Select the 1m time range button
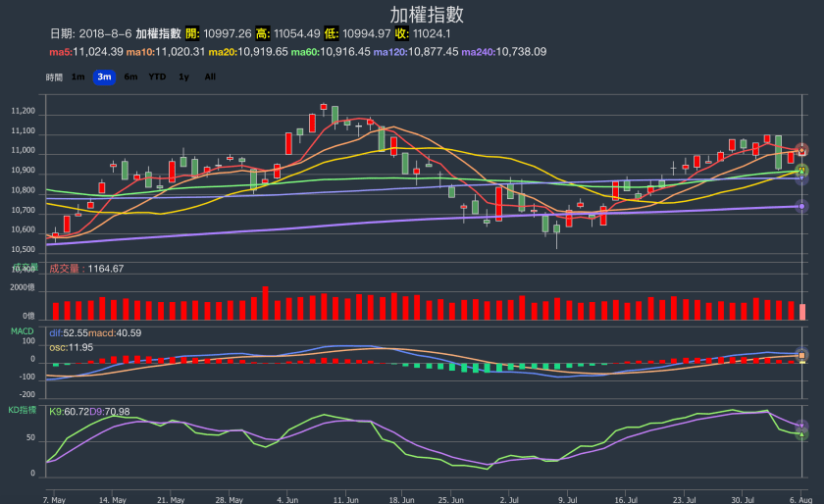 (78, 76)
